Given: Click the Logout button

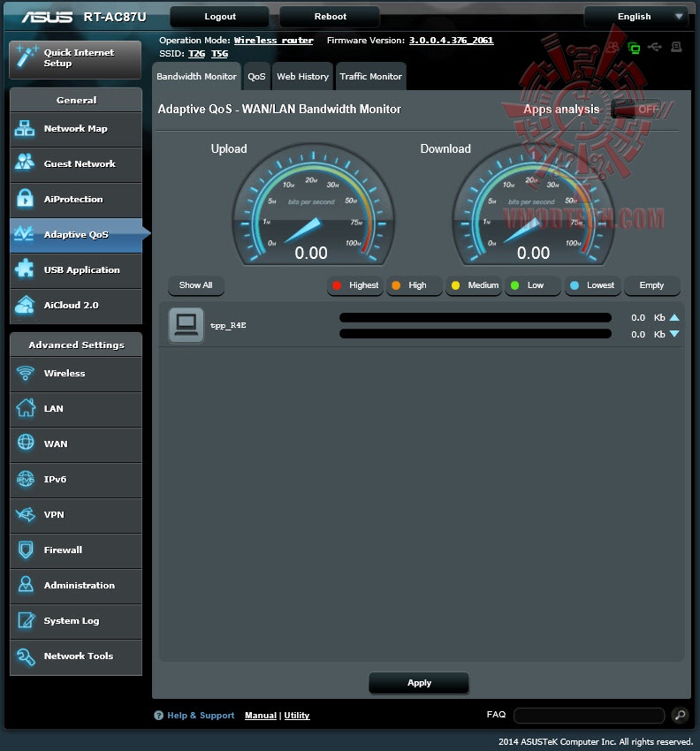Looking at the screenshot, I should click(x=220, y=17).
